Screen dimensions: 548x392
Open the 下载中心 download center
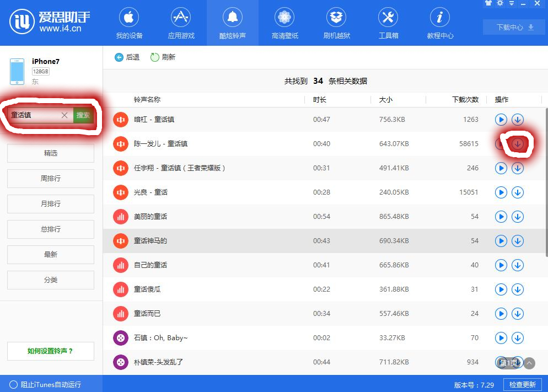(x=513, y=26)
